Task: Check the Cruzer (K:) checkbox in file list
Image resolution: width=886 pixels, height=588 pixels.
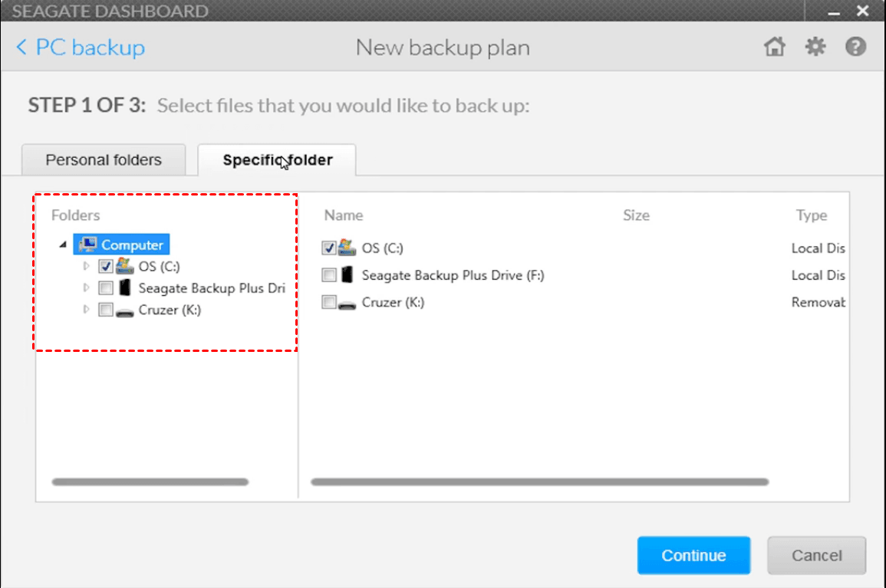Action: point(329,303)
